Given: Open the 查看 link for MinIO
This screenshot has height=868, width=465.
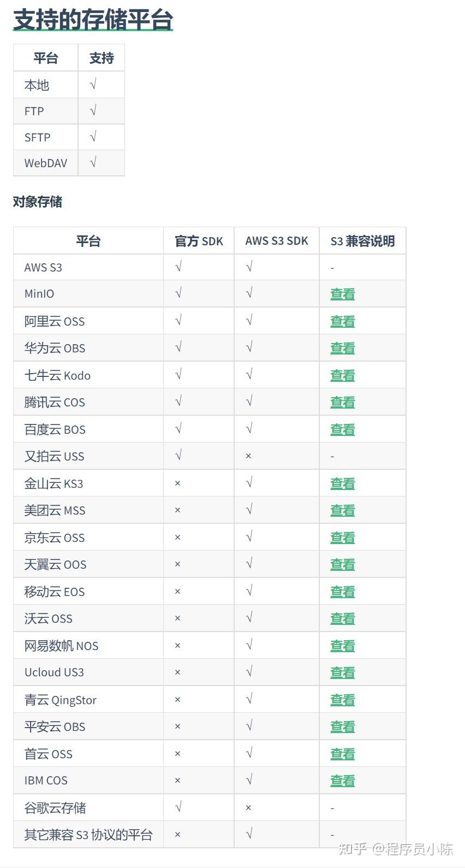Looking at the screenshot, I should point(343,294).
